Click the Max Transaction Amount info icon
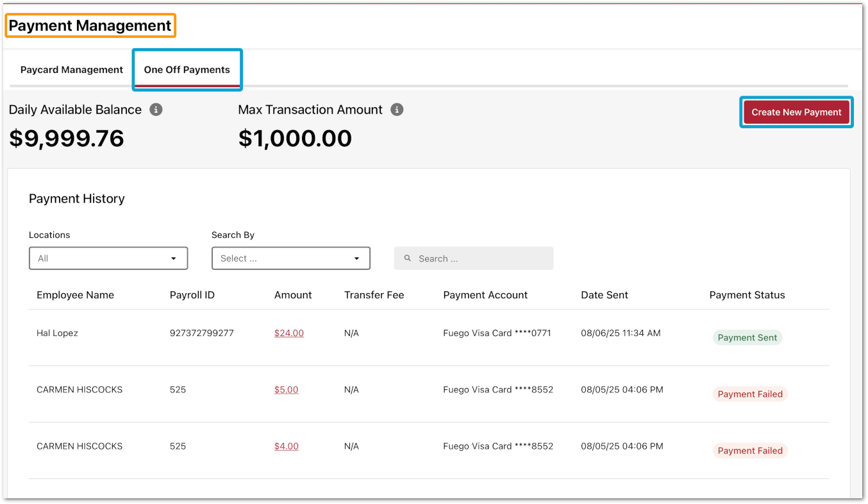Image resolution: width=868 pixels, height=504 pixels. 397,110
